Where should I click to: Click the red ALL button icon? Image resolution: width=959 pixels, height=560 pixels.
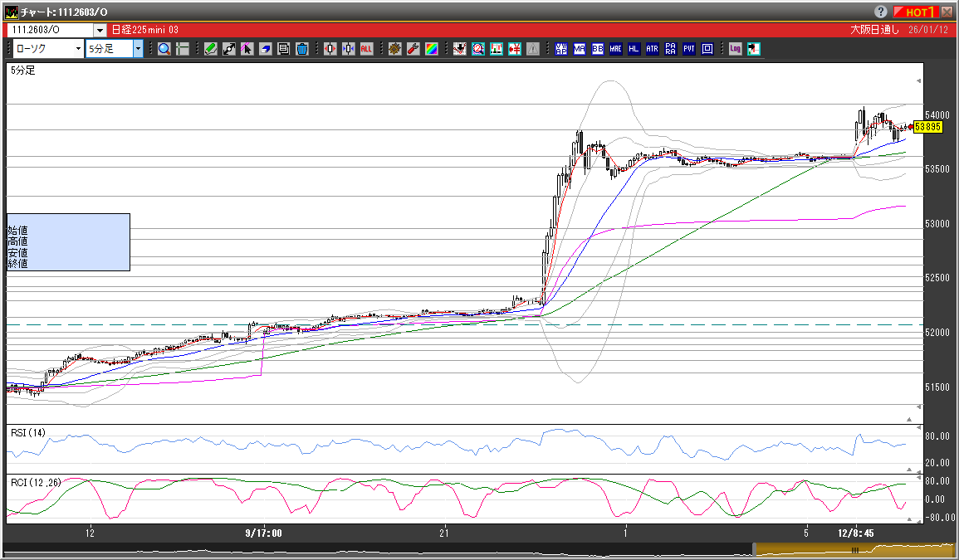(x=366, y=49)
